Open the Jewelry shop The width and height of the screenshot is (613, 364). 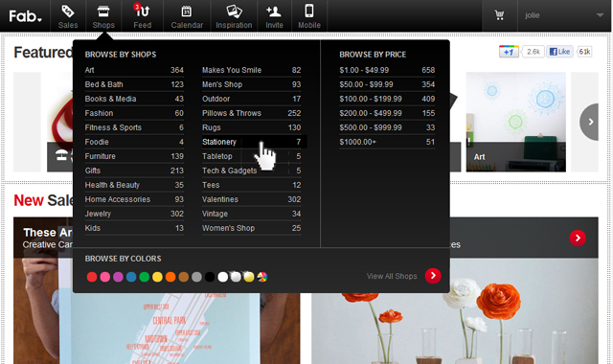click(x=134, y=214)
